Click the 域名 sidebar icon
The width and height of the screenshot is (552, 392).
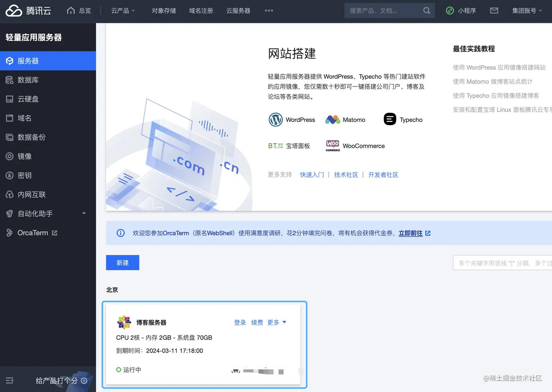[x=9, y=118]
